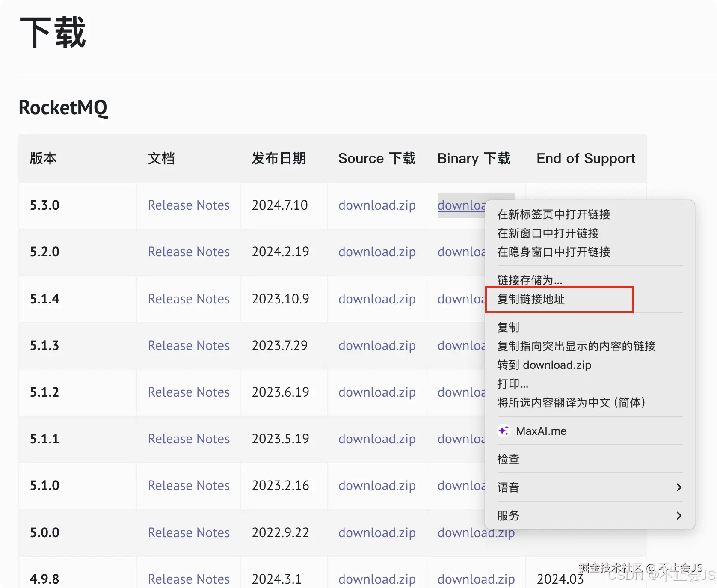The width and height of the screenshot is (717, 588).
Task: Click Source download.zip link for version 5.2.0
Action: [377, 252]
